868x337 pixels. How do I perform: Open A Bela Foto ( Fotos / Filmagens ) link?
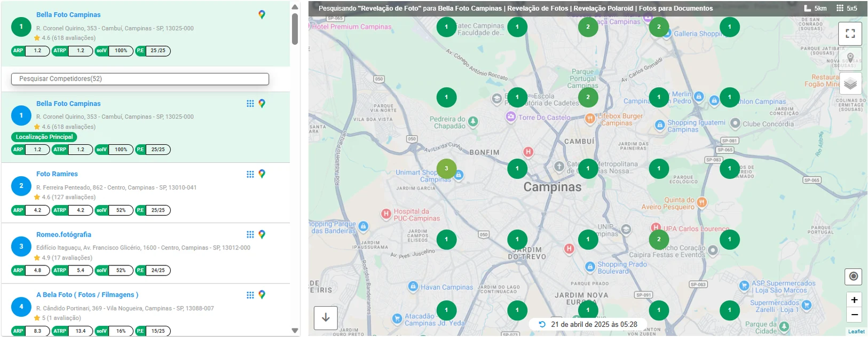click(87, 295)
